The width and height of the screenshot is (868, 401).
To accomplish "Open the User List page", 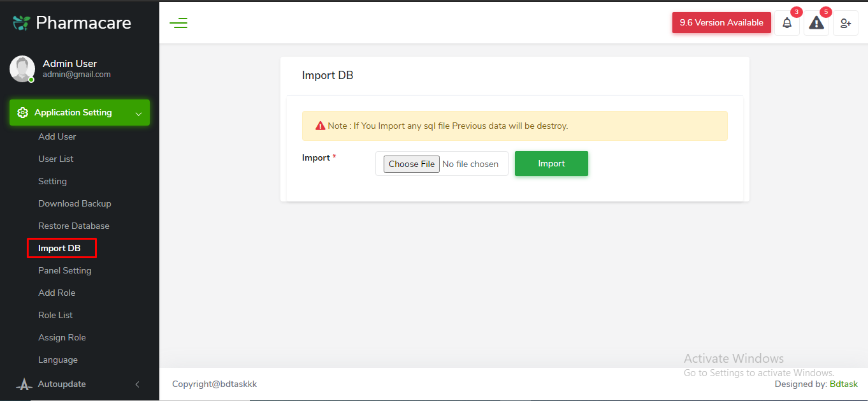I will [x=55, y=158].
